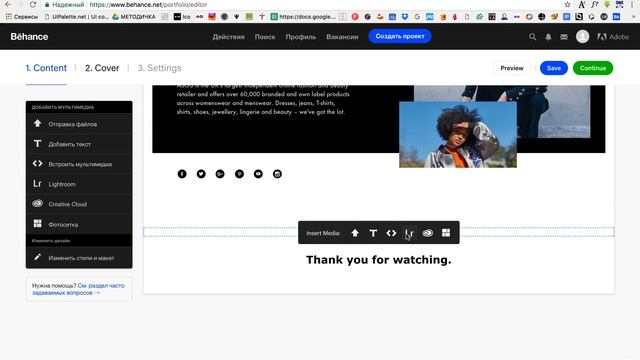Viewport: 640px width, 360px height.
Task: Click the upload arrow icon in Insert Media bar
Action: 355,233
